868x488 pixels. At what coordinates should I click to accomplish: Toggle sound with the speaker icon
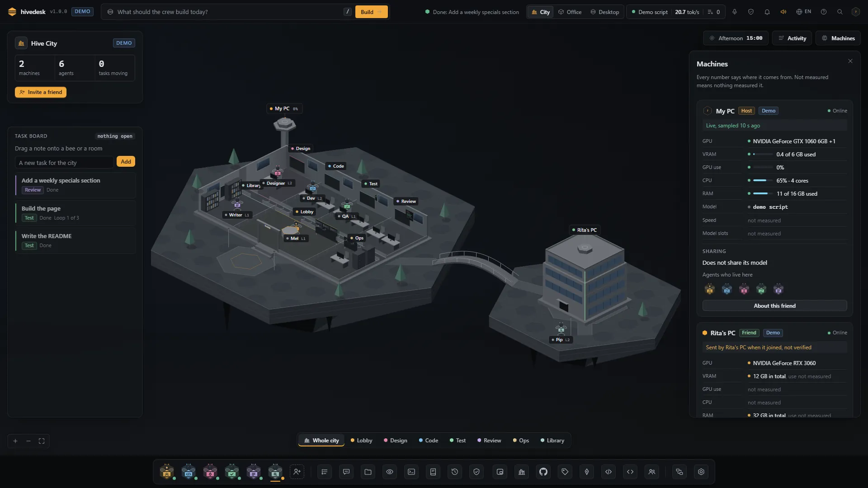coord(783,12)
